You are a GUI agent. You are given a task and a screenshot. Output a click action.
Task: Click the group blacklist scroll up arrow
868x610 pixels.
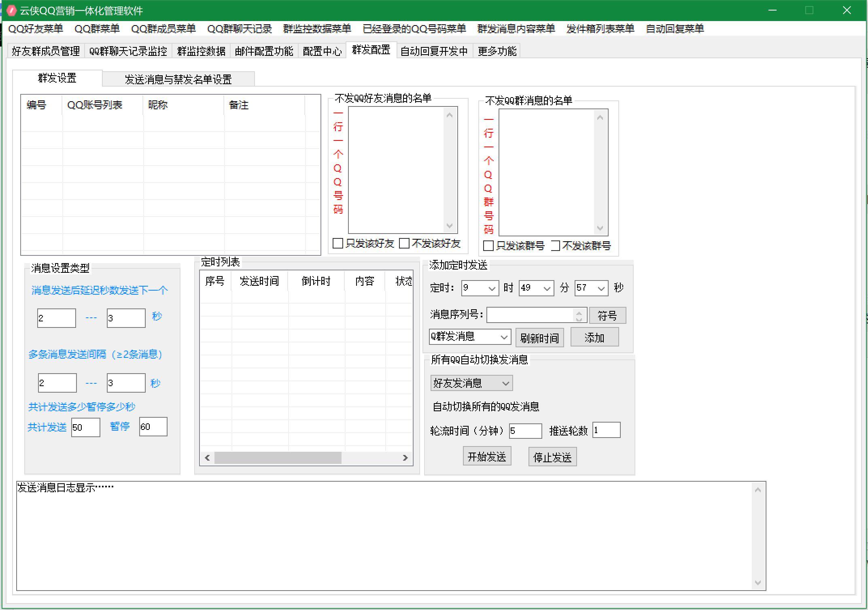pos(600,118)
